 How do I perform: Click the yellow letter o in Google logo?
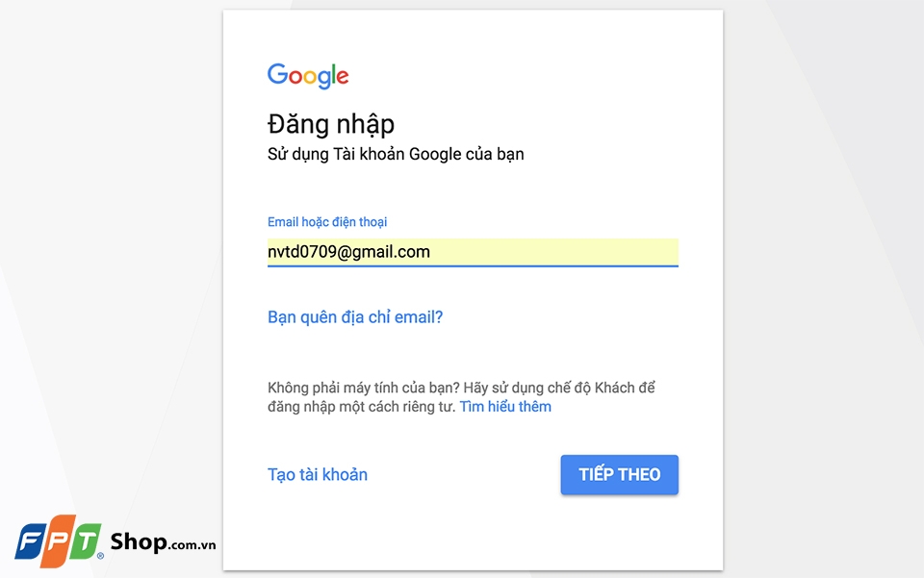click(x=309, y=77)
